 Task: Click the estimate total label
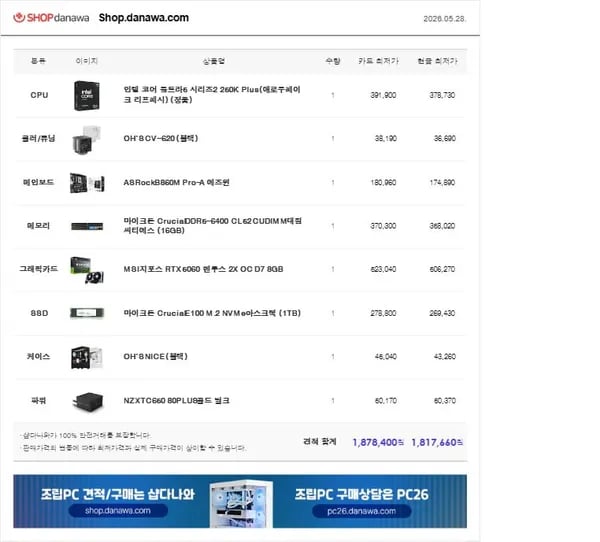coord(320,442)
